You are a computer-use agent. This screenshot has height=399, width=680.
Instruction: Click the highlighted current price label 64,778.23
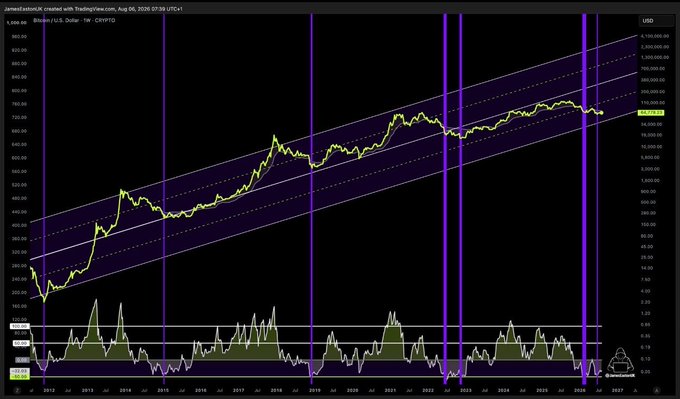(651, 113)
